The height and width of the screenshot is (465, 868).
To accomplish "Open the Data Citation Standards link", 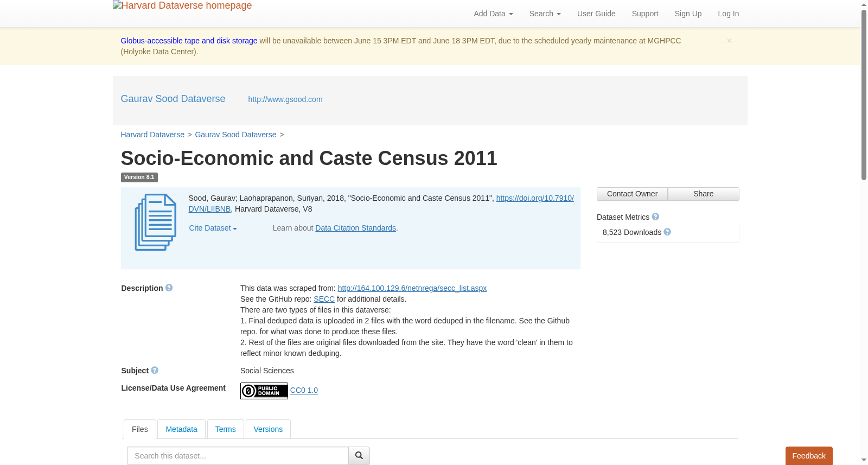I will coord(355,228).
